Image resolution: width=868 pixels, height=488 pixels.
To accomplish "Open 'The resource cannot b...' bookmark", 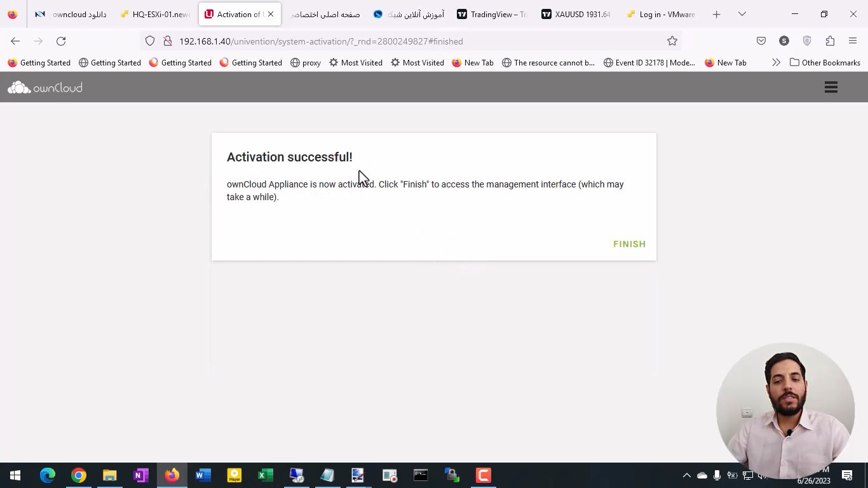I will pyautogui.click(x=548, y=63).
